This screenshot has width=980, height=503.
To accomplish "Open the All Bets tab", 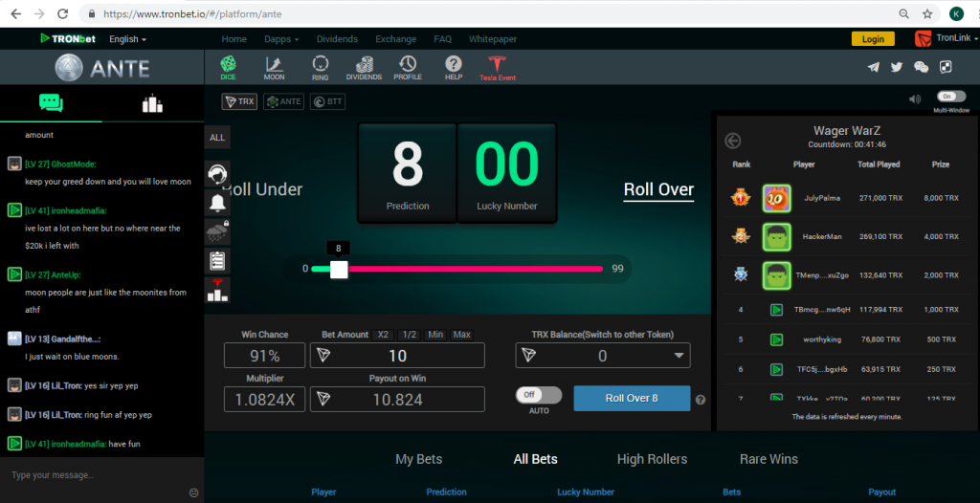I will click(x=536, y=459).
